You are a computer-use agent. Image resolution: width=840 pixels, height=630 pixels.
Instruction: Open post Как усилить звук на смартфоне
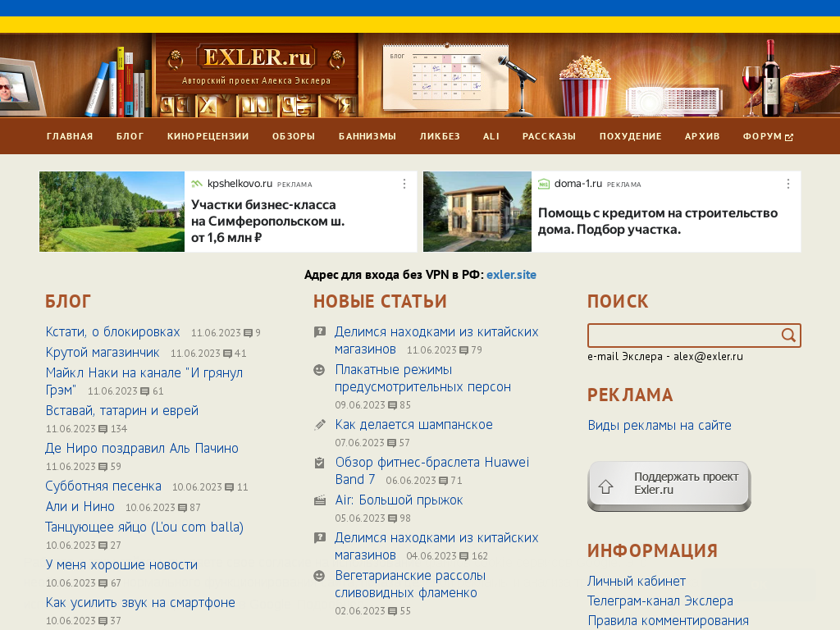pyautogui.click(x=140, y=603)
